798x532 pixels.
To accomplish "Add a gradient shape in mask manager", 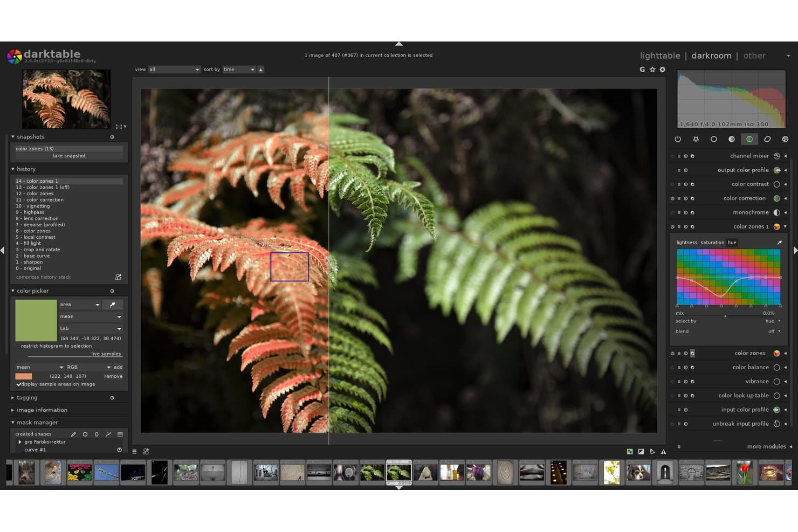I will click(x=120, y=434).
